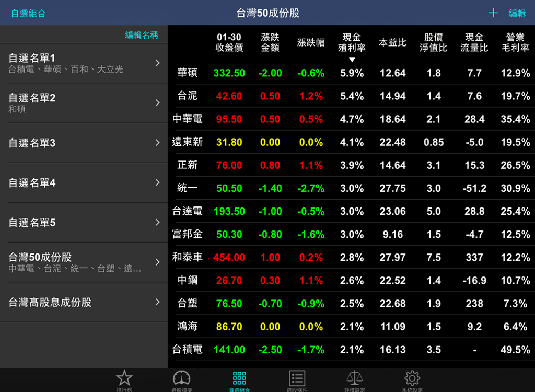Image resolution: width=535 pixels, height=392 pixels.
Task: Click the 332.50 closing price
Action: [x=229, y=73]
